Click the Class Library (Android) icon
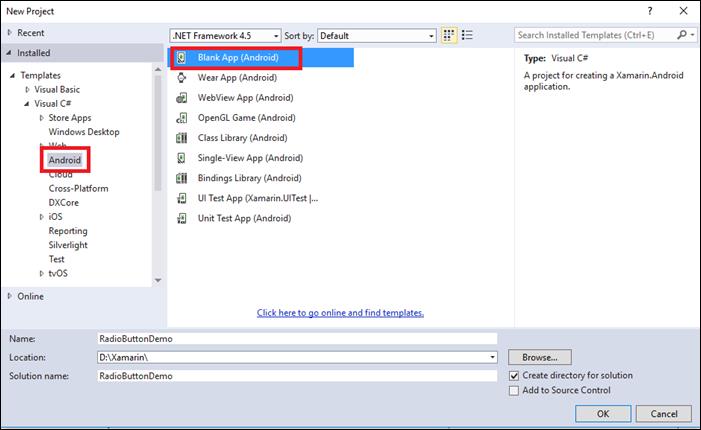 click(182, 138)
